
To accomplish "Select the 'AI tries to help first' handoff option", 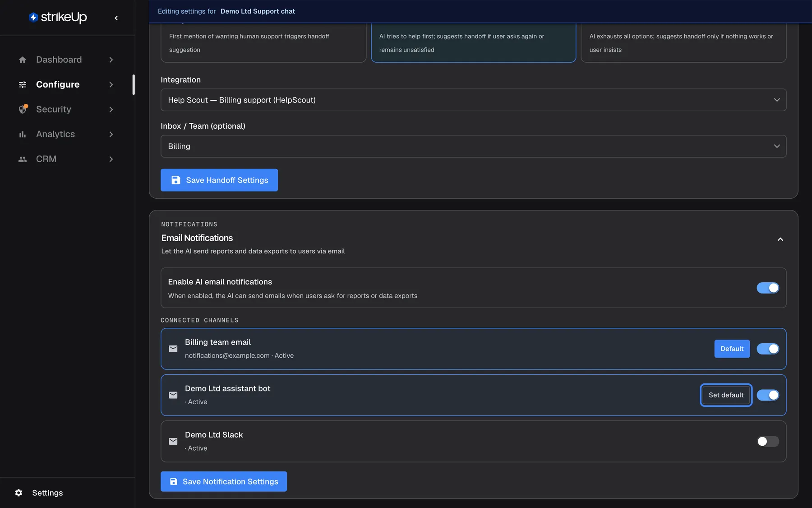I will coord(473,42).
